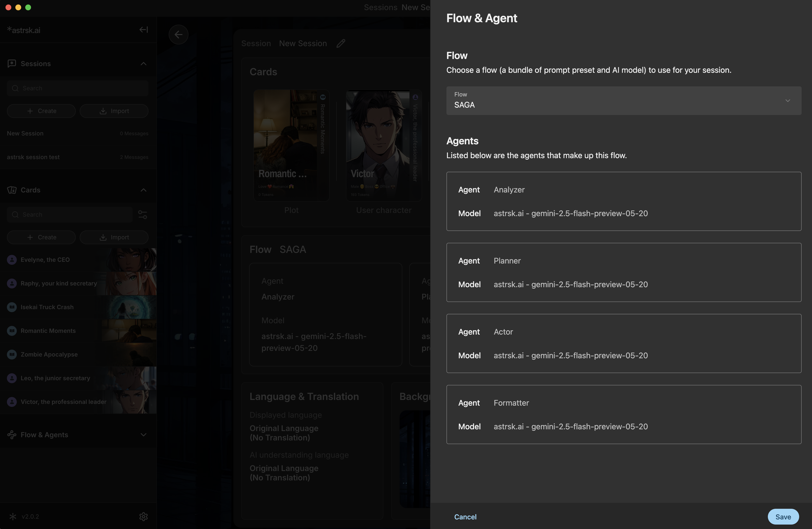Click the Import button under Cards

pos(114,237)
